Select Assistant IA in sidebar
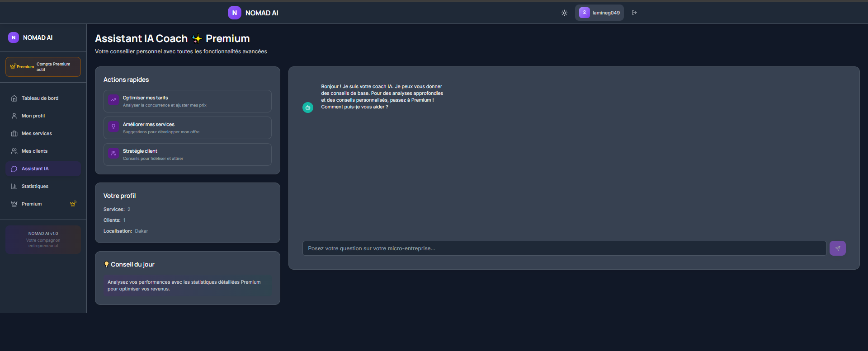This screenshot has height=351, width=868. click(x=43, y=168)
